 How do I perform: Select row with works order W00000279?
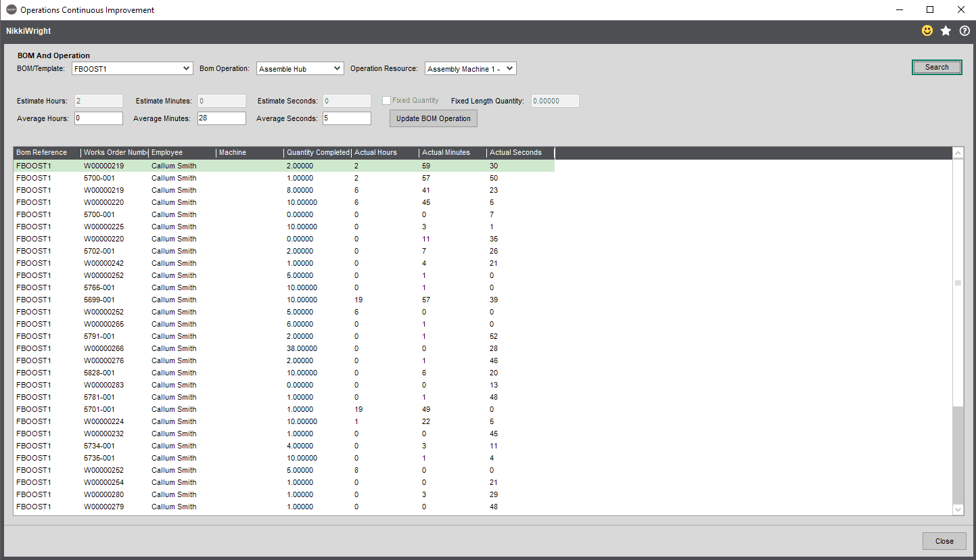click(x=284, y=507)
